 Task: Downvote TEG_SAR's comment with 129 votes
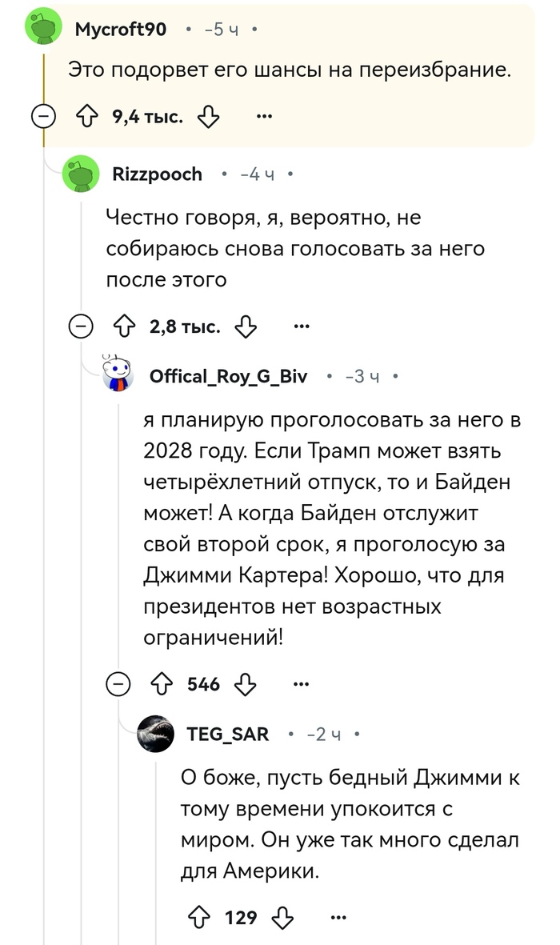pos(283,916)
